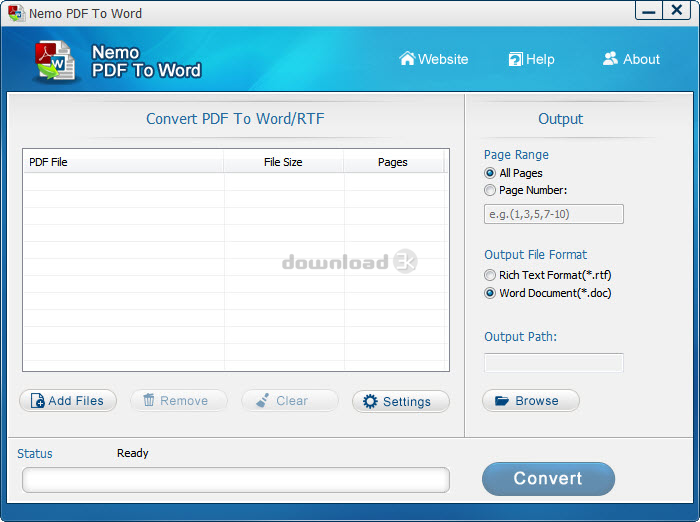Click the Clear button
Image resolution: width=700 pixels, height=522 pixels.
pyautogui.click(x=290, y=401)
